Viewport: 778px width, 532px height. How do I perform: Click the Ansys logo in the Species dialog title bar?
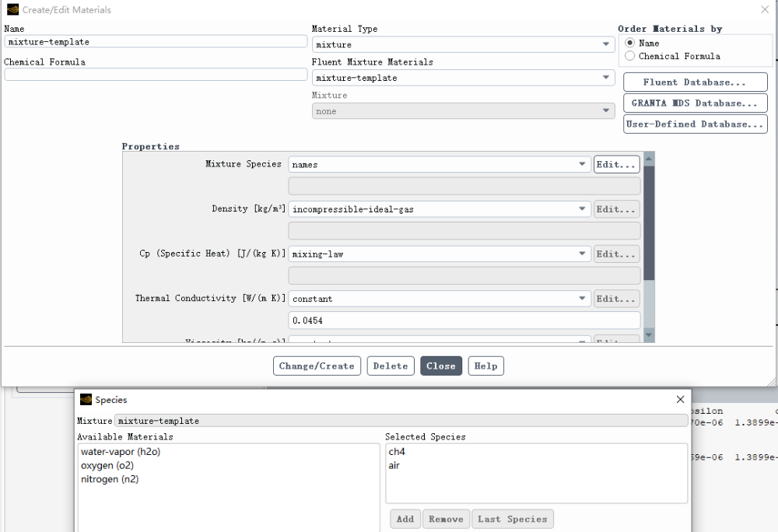(86, 400)
